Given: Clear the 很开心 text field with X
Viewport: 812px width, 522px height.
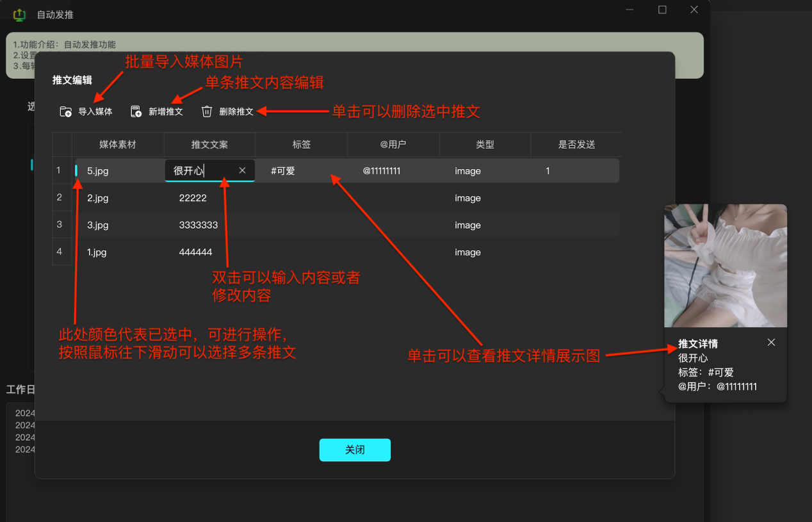Looking at the screenshot, I should click(x=242, y=170).
